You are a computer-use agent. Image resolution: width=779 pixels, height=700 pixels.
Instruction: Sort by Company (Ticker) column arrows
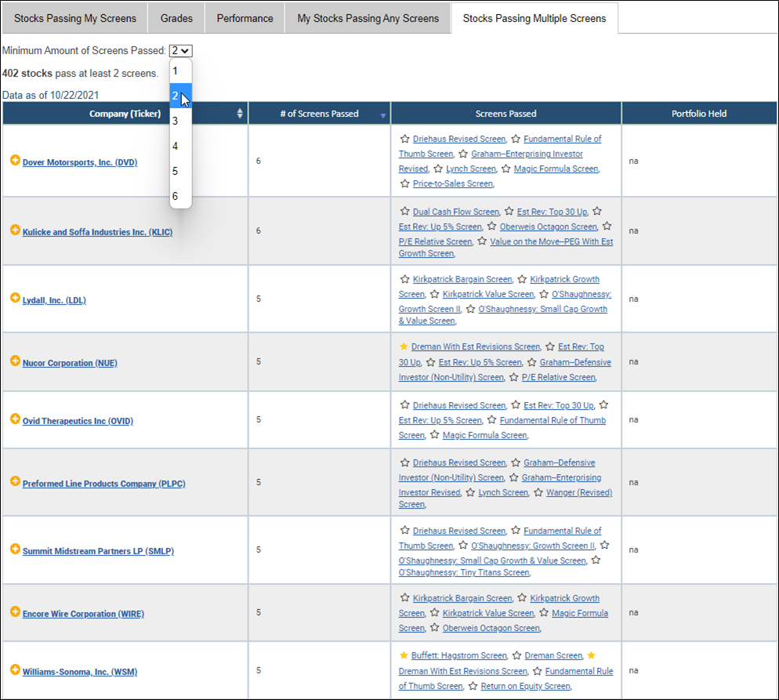click(240, 114)
